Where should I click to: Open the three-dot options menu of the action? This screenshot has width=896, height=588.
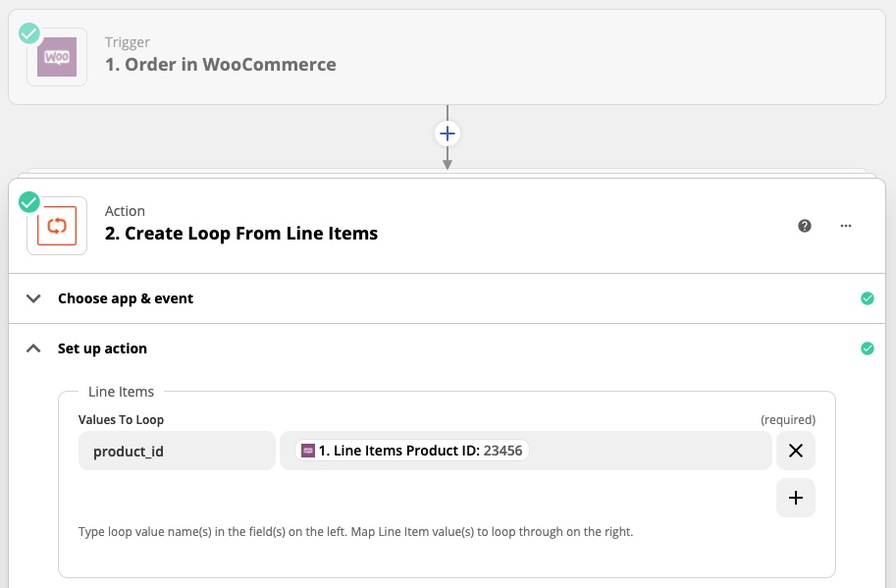pos(846,226)
